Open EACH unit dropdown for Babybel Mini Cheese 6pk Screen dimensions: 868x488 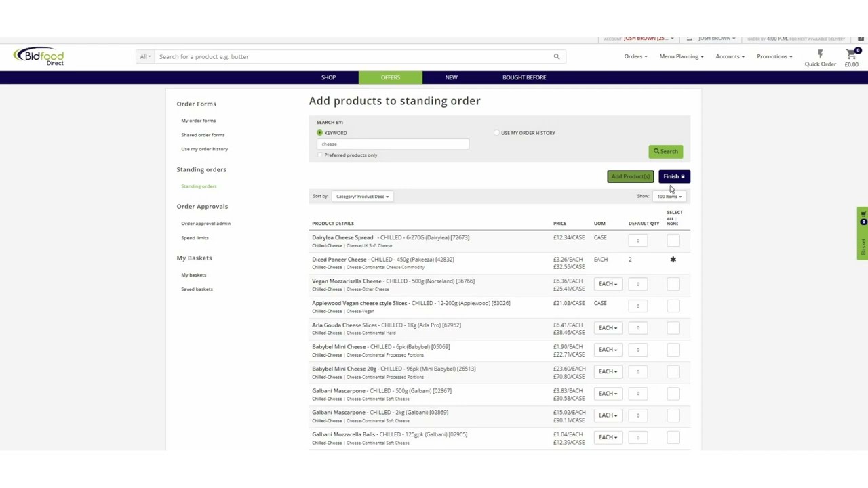pos(608,350)
